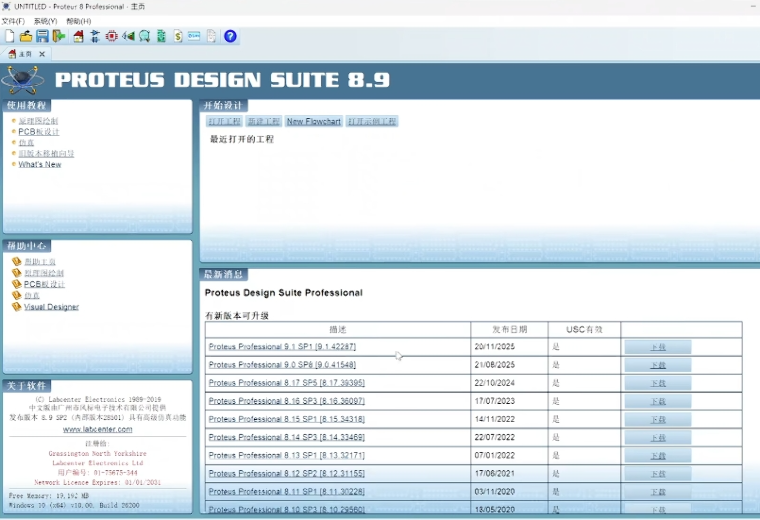
Task: Click the Open Project folder icon
Action: point(26,37)
